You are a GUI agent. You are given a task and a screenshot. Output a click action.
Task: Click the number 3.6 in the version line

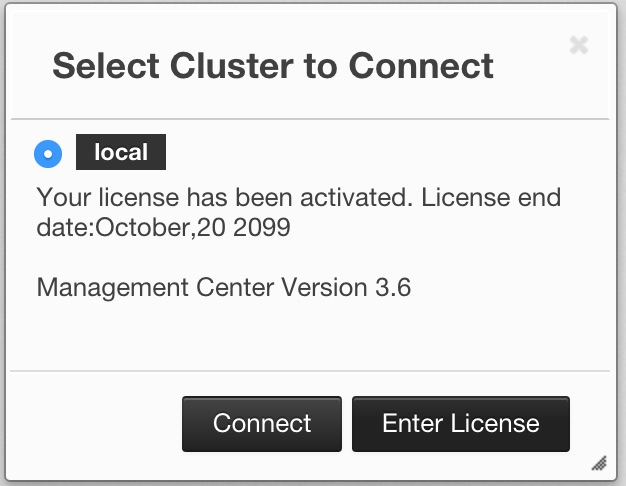pos(393,287)
